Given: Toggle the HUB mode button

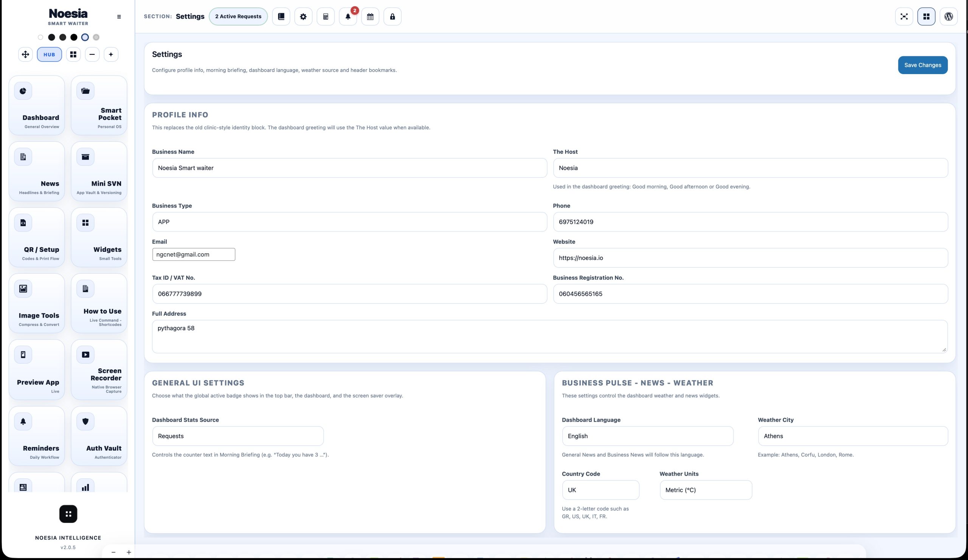Looking at the screenshot, I should (x=49, y=54).
